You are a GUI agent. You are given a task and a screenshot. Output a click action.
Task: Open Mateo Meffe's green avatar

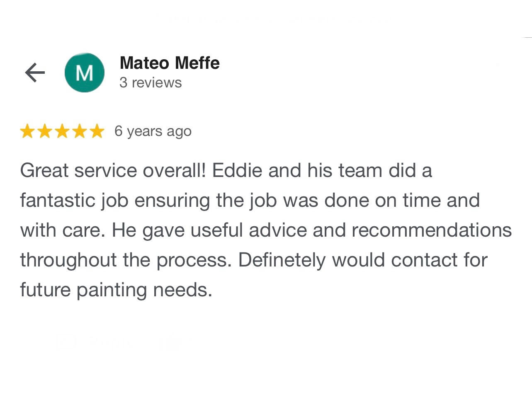[x=85, y=73]
